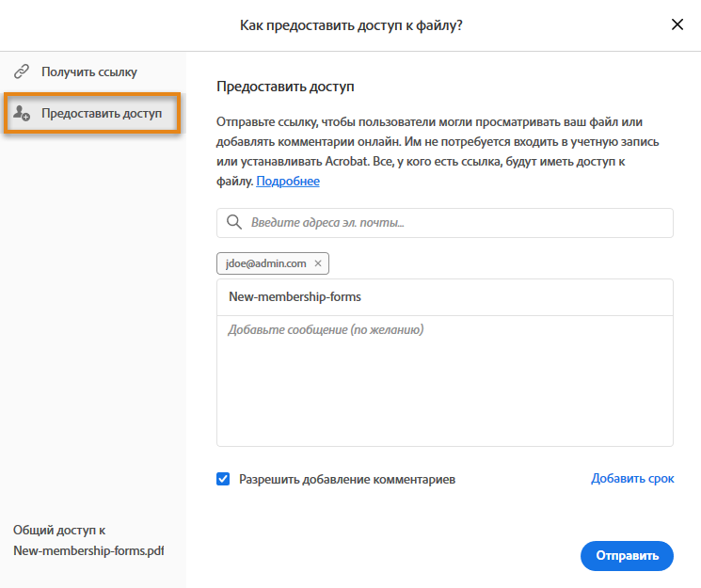
Task: Close the file sharing dialog
Action: (677, 25)
